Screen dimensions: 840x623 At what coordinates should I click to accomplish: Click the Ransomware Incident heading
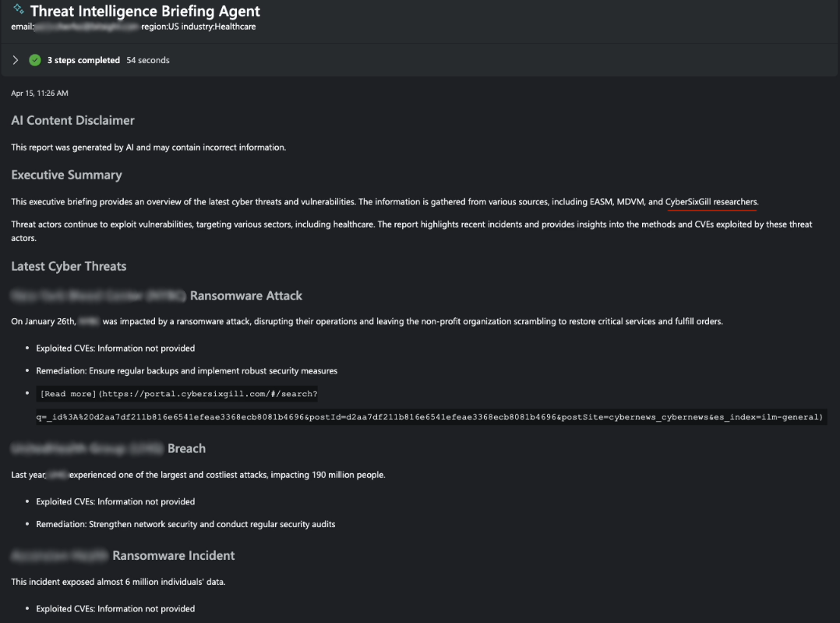point(173,555)
